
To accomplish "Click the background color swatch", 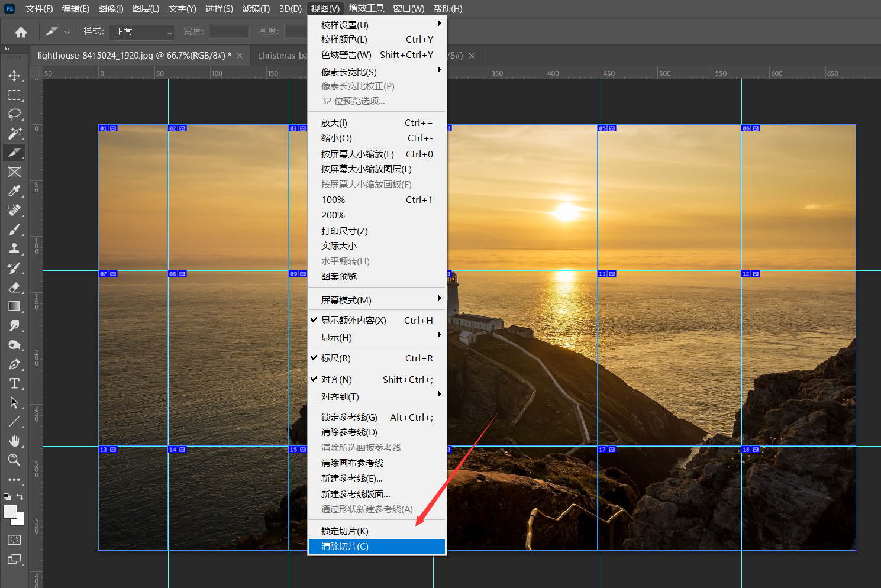I will [x=20, y=521].
